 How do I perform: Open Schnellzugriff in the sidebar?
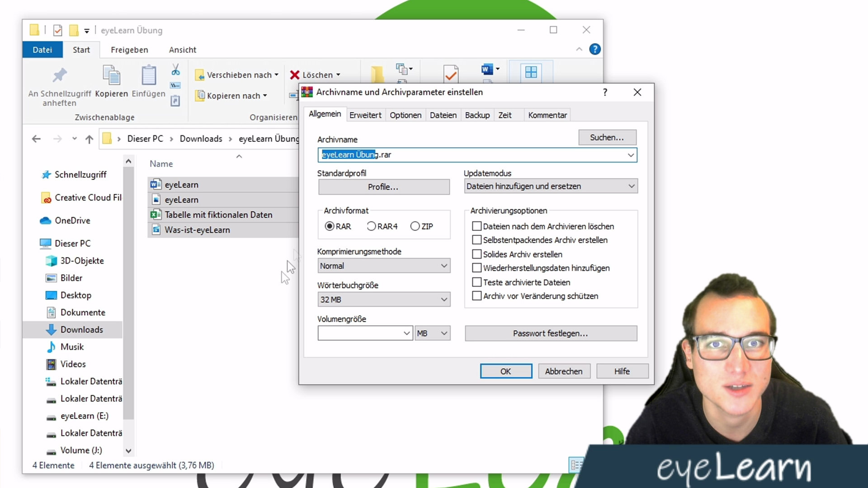(x=80, y=174)
